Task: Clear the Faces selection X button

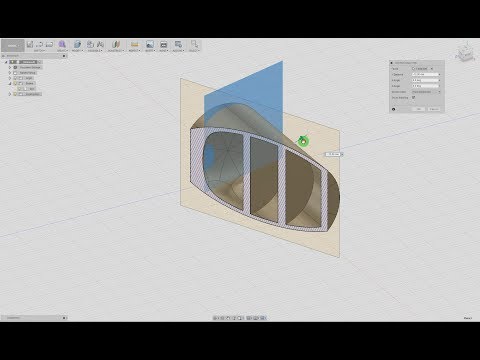Action: click(x=432, y=69)
